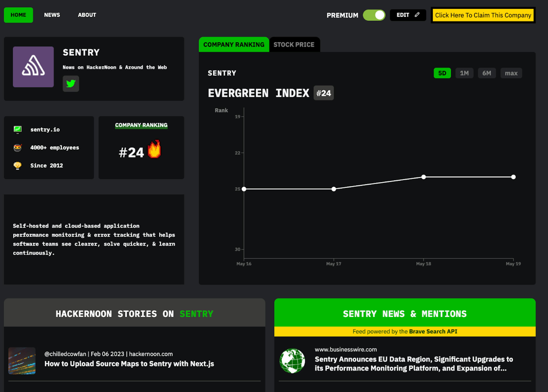Open the ABOUT page

(x=87, y=15)
